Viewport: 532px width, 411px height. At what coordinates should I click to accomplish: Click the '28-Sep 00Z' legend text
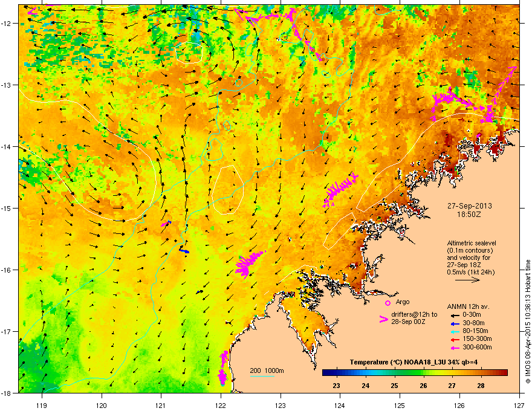[x=408, y=322]
